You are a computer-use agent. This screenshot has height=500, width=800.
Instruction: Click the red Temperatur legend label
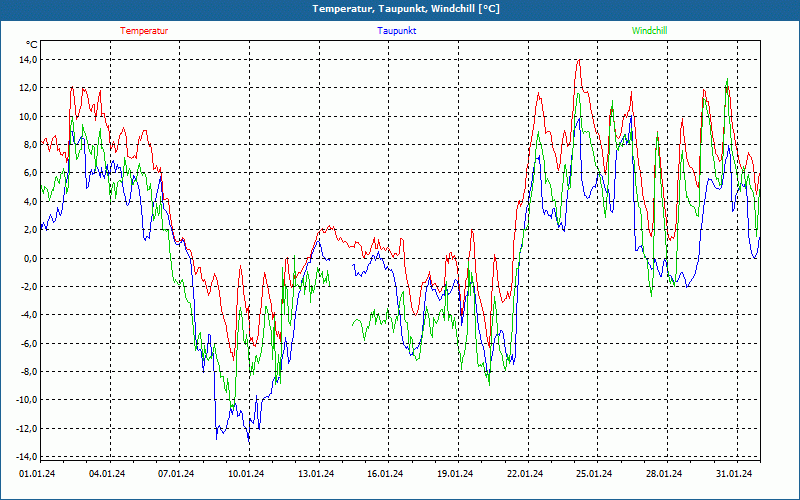click(144, 31)
